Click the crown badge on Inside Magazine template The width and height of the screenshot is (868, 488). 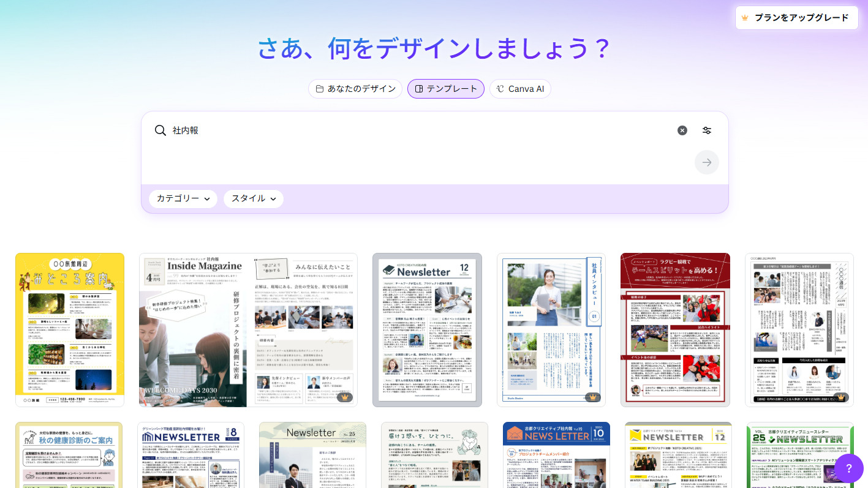(x=345, y=397)
